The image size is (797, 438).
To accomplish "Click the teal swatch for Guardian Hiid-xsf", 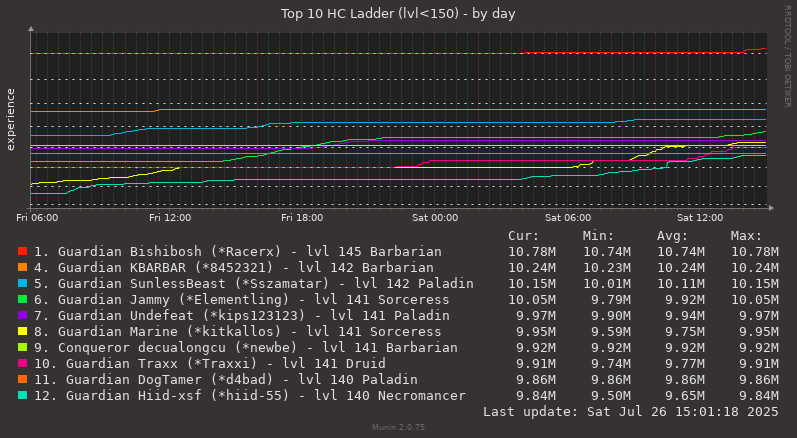I will [22, 395].
